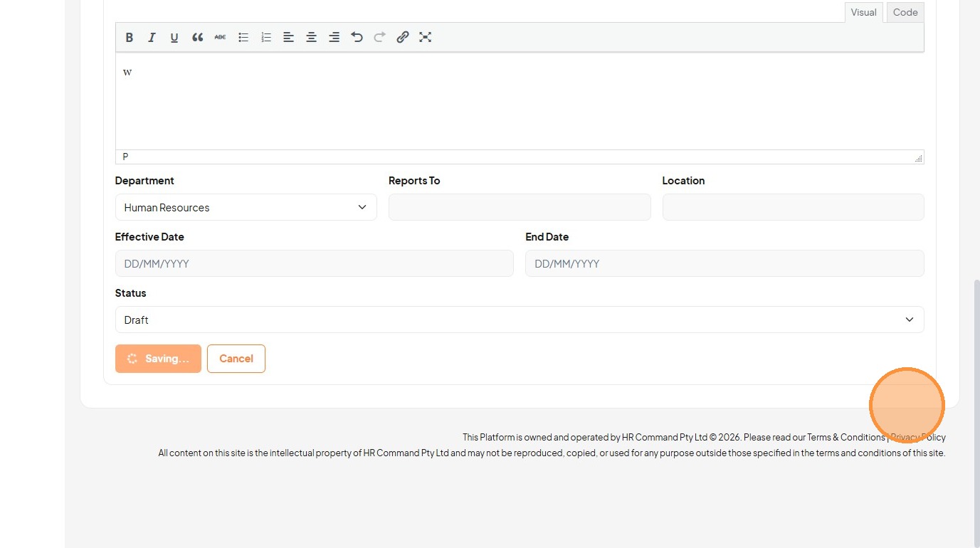Viewport: 980px width, 548px height.
Task: Insert a blockquote
Action: [x=197, y=38]
